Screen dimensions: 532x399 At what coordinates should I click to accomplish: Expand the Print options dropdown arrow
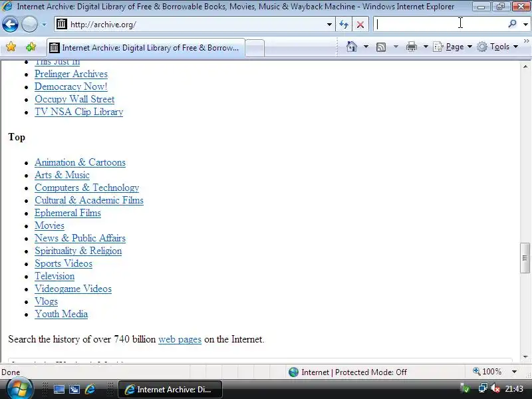[x=426, y=47]
